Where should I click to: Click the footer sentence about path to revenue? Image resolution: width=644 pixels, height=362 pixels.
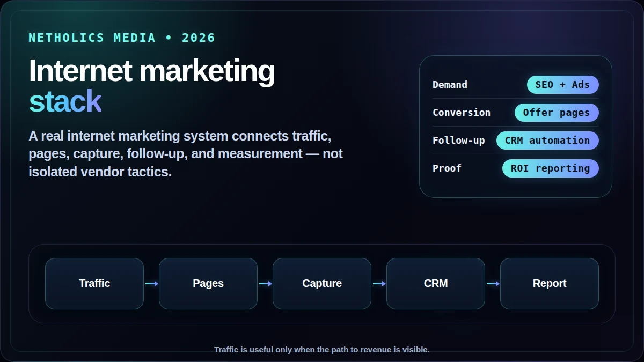tap(322, 350)
